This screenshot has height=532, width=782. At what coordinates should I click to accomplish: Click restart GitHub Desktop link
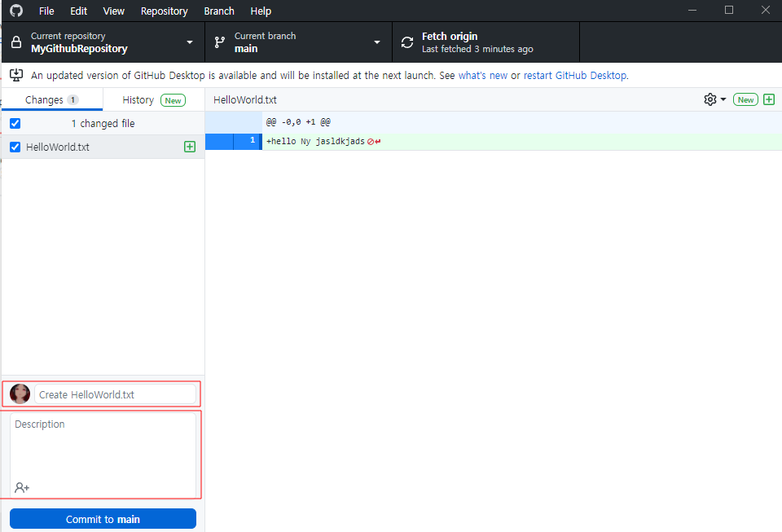click(x=575, y=75)
